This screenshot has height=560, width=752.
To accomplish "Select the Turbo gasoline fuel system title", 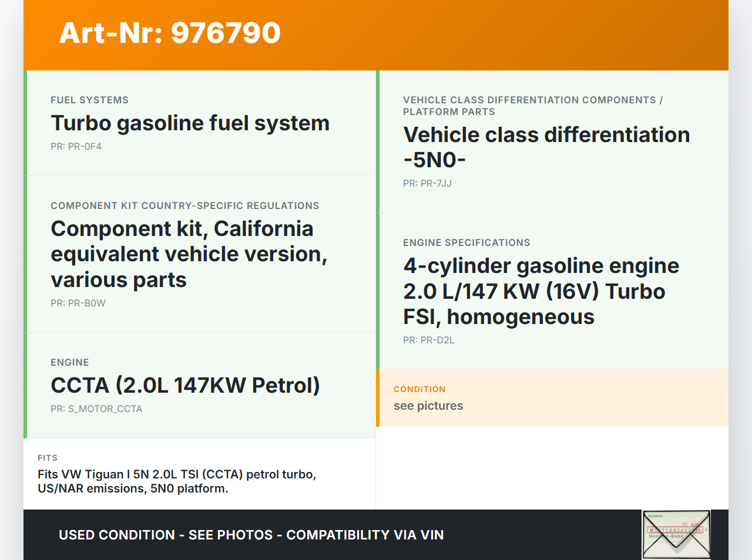I will click(190, 123).
